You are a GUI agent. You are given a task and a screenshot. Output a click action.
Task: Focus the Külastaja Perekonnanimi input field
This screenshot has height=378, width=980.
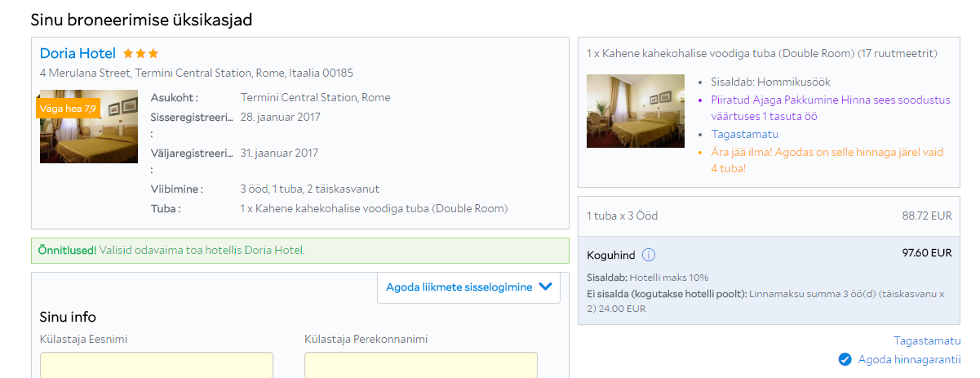421,365
